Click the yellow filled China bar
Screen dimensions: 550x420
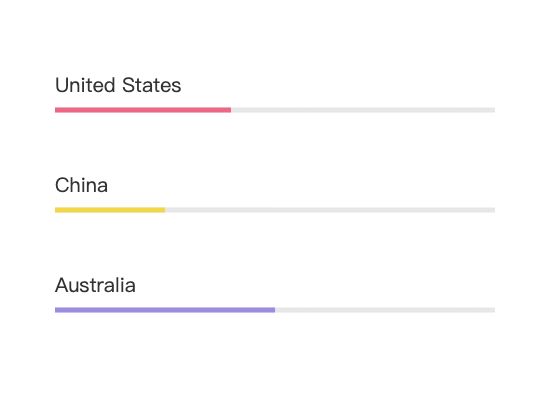coord(110,210)
